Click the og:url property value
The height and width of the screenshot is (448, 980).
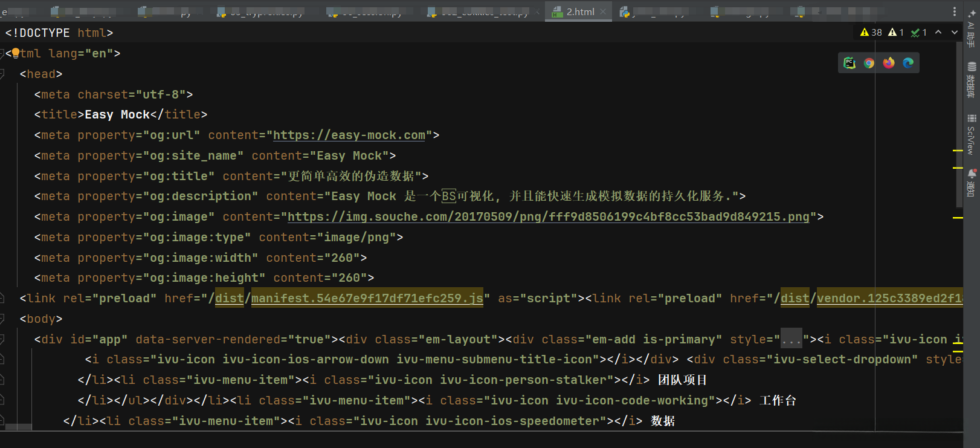click(x=172, y=135)
